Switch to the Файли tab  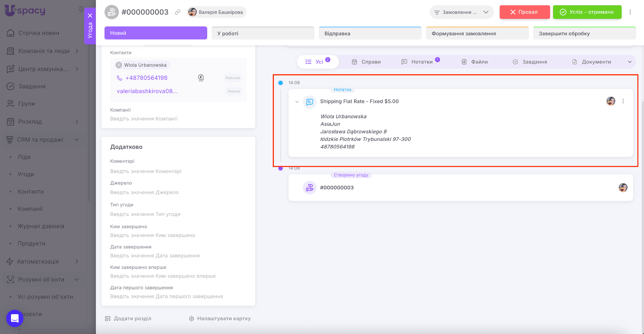pyautogui.click(x=475, y=62)
